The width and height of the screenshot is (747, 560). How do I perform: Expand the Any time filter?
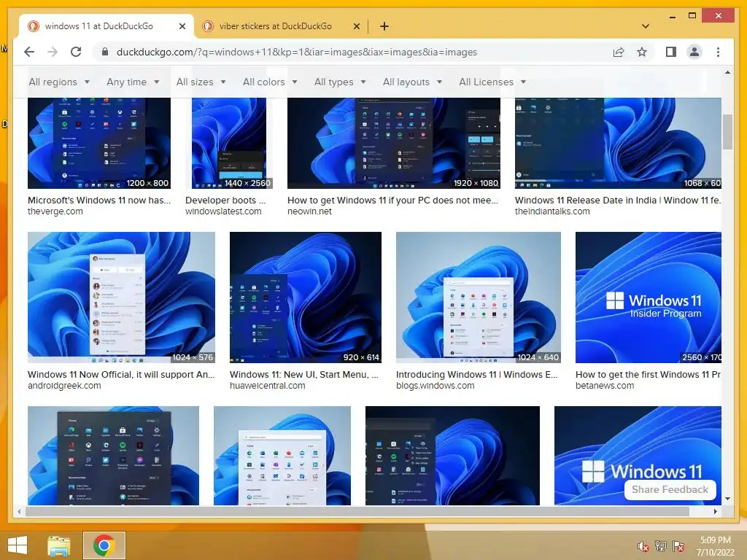point(133,82)
